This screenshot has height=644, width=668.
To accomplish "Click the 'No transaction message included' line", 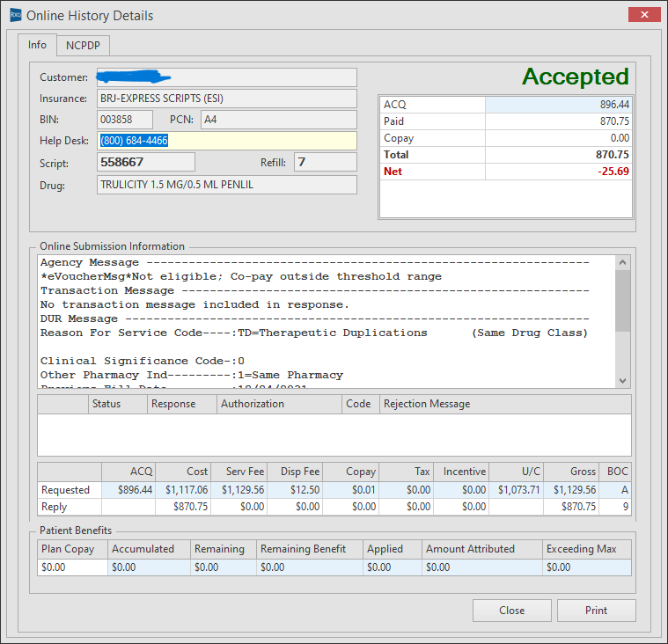I will (195, 305).
